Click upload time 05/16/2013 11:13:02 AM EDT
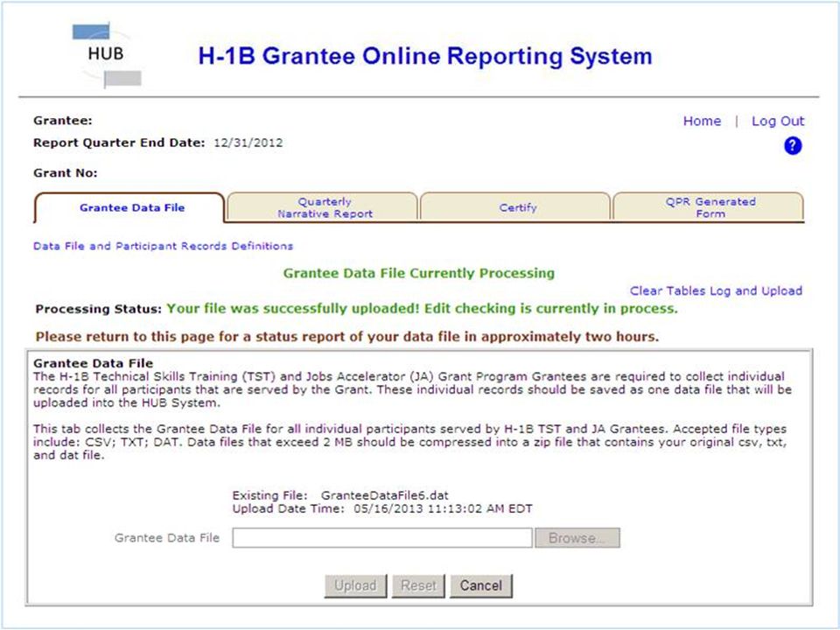840x630 pixels. pyautogui.click(x=443, y=509)
